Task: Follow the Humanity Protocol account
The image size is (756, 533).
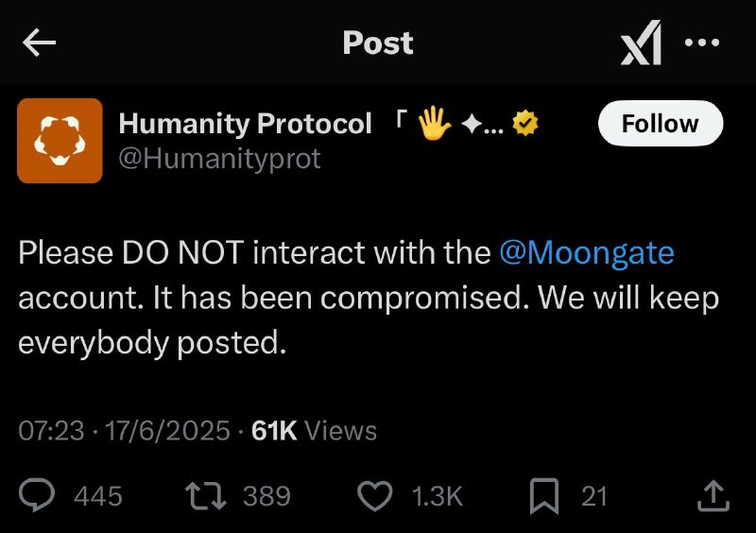Action: click(661, 124)
